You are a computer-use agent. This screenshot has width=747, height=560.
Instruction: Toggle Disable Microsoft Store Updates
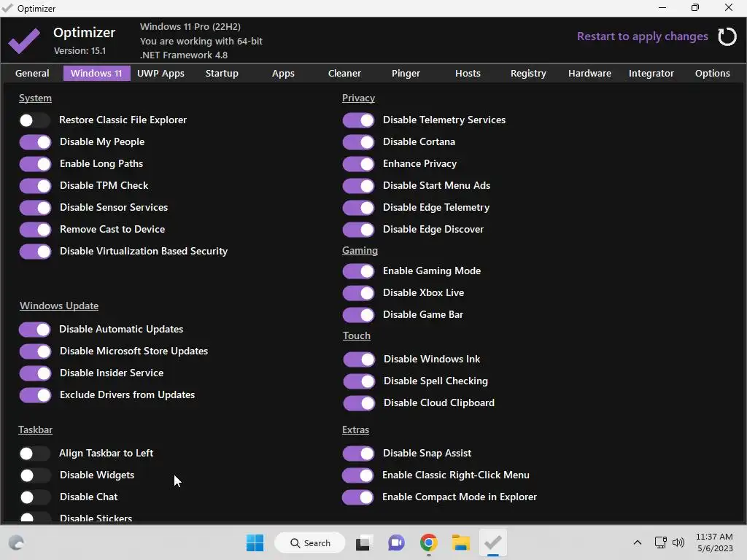click(x=35, y=351)
